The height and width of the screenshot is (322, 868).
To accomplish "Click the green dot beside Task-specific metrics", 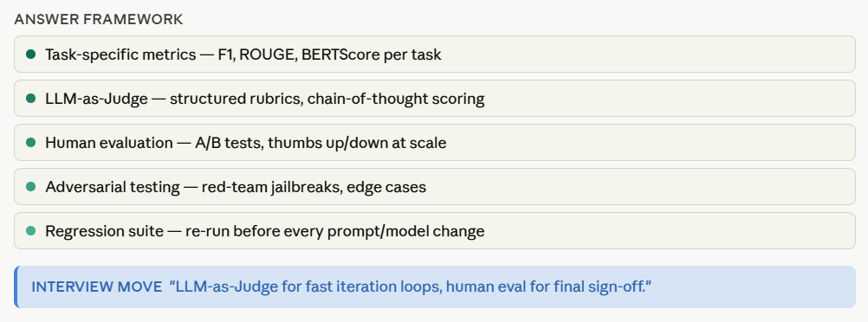I will (31, 55).
